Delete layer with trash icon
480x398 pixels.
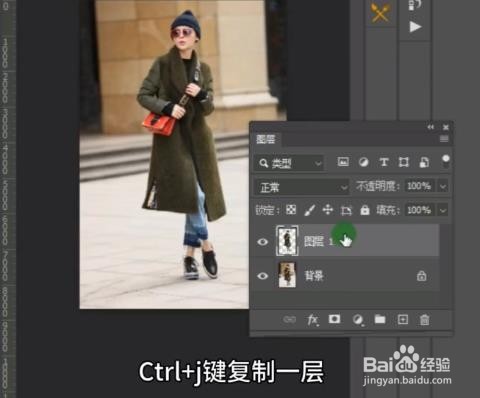(424, 320)
